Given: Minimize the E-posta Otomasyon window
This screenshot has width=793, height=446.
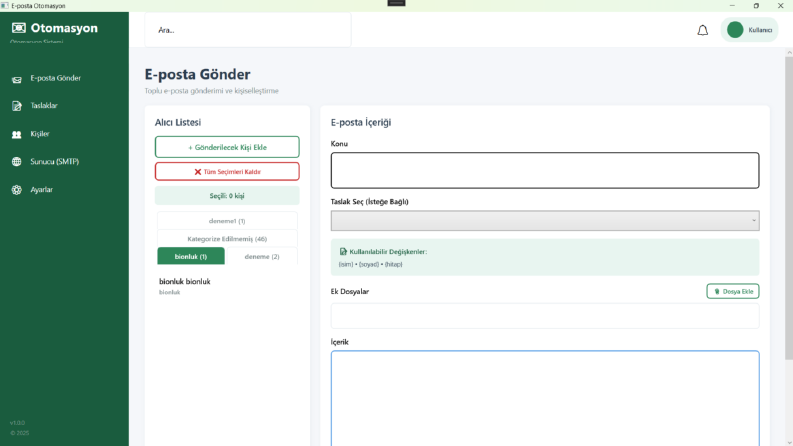Looking at the screenshot, I should 732,6.
